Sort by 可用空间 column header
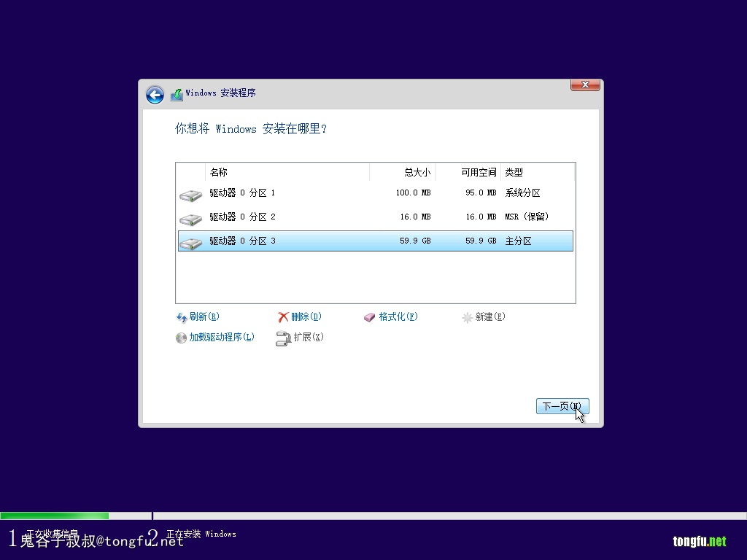Viewport: 747px width, 560px height. coord(468,173)
